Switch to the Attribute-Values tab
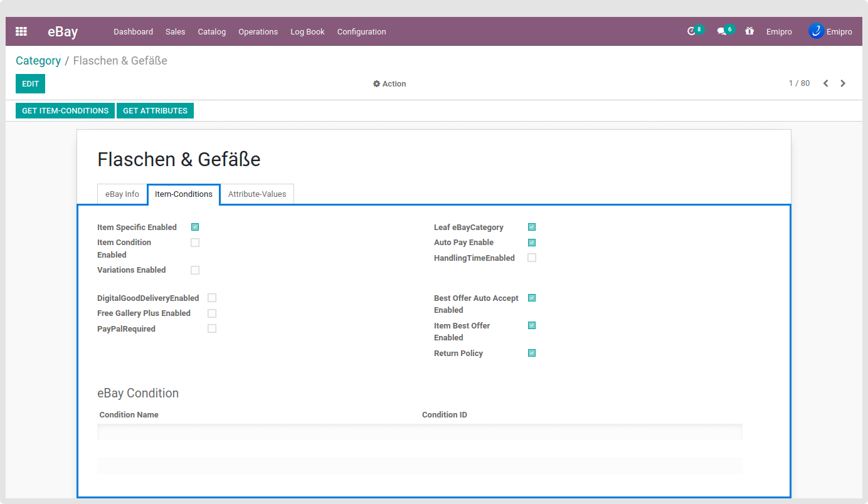Image resolution: width=868 pixels, height=504 pixels. 257,194
